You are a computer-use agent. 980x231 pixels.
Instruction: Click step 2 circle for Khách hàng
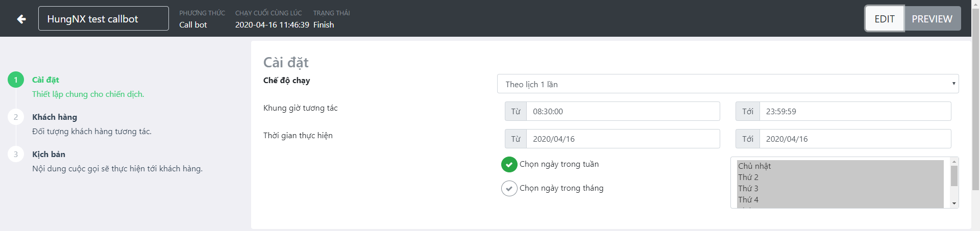coord(16,117)
